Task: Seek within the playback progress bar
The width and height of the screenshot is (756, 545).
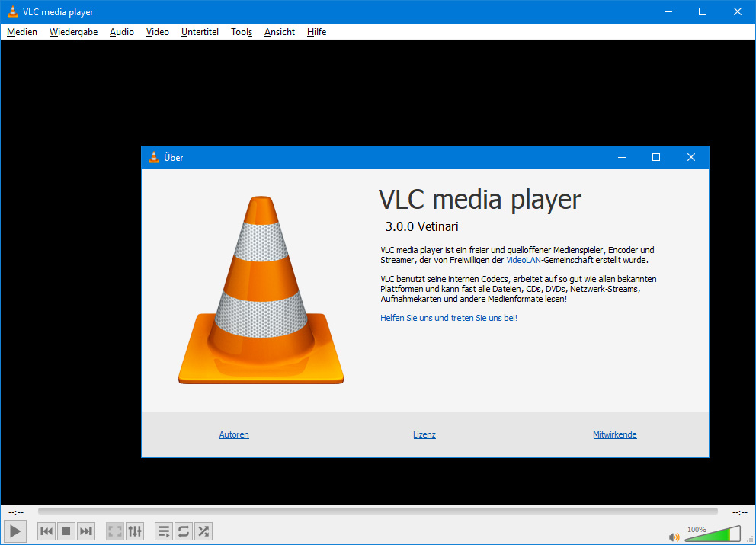Action: click(x=377, y=511)
